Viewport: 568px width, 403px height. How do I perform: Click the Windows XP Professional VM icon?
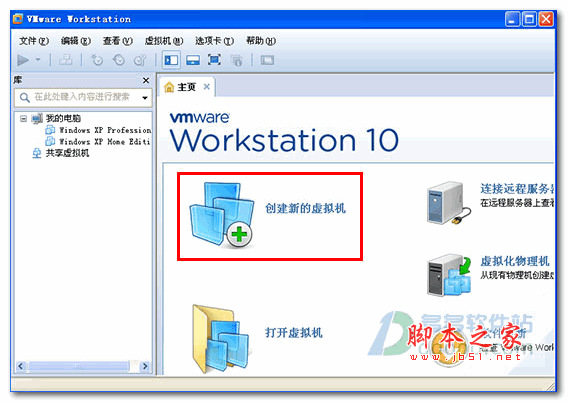point(50,130)
